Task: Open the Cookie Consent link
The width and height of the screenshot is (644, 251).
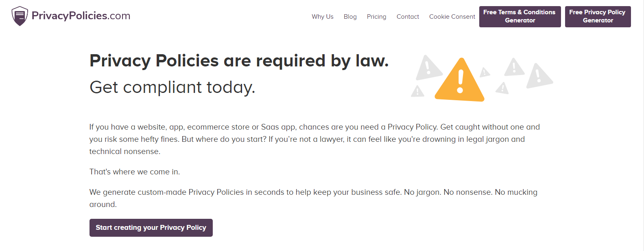Action: coord(452,17)
